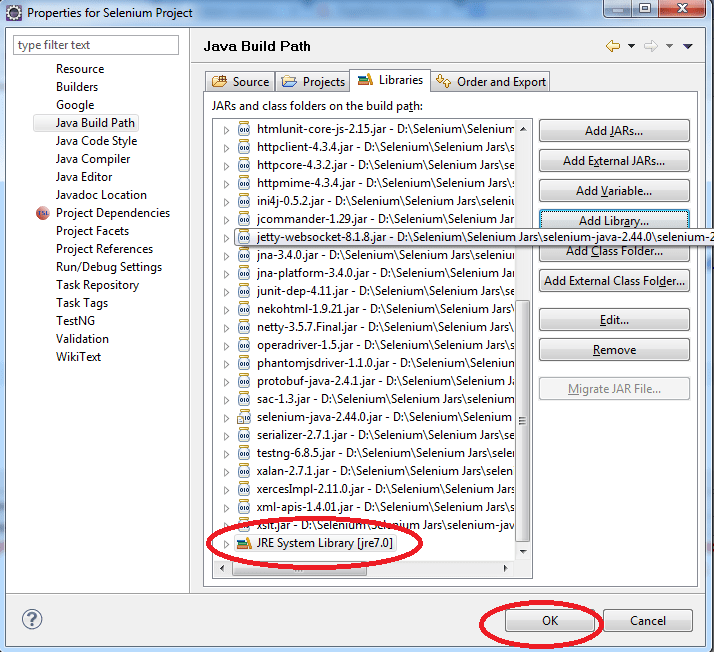The height and width of the screenshot is (652, 714).
Task: Select Run/Debug Settings in the sidebar
Action: 108,267
